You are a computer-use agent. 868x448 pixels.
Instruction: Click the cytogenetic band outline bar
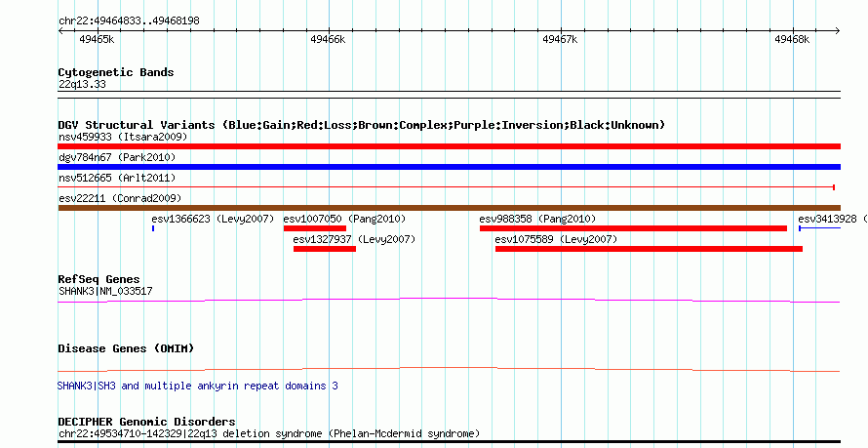click(449, 95)
